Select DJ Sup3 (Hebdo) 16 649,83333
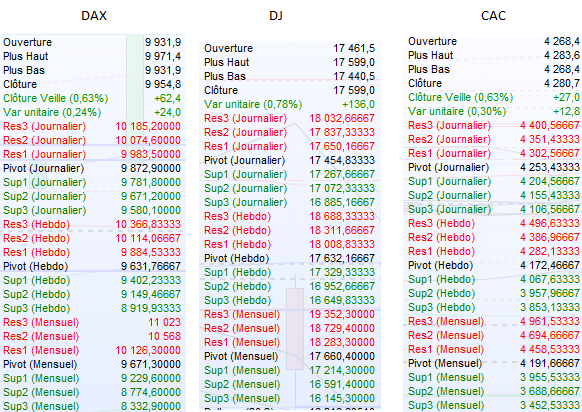The image size is (582, 412). [290, 300]
